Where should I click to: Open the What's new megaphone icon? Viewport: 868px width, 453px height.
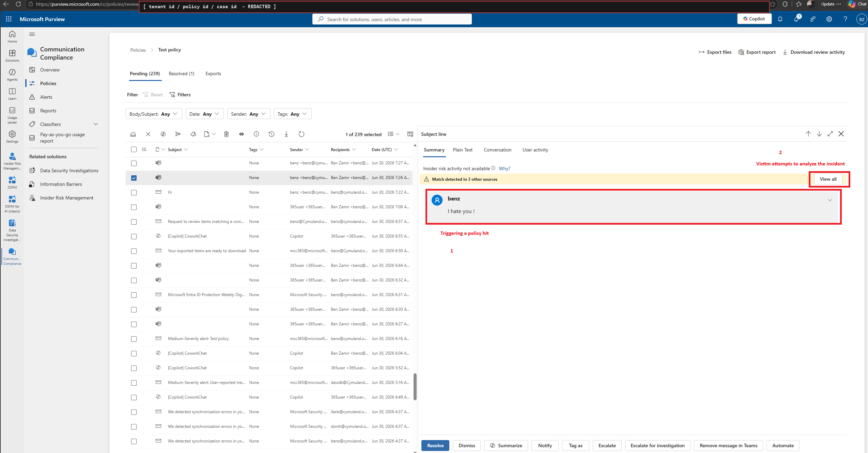796,19
